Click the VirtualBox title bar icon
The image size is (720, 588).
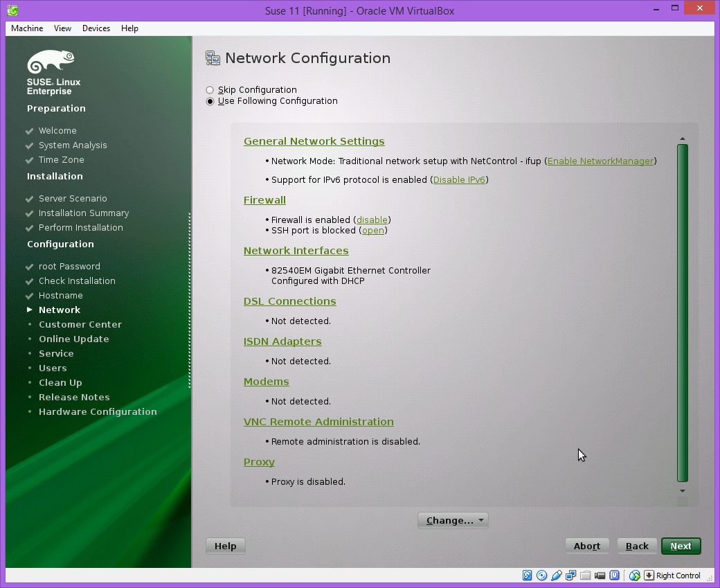click(12, 10)
